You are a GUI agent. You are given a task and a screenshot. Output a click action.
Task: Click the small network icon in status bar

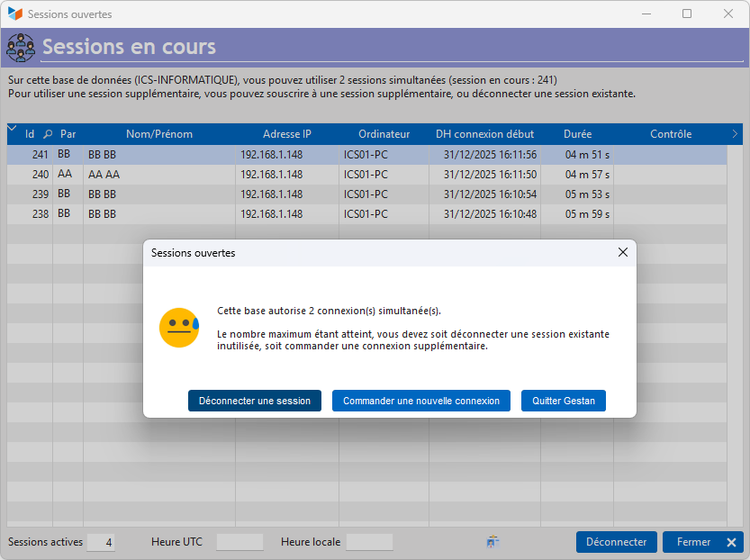point(492,542)
